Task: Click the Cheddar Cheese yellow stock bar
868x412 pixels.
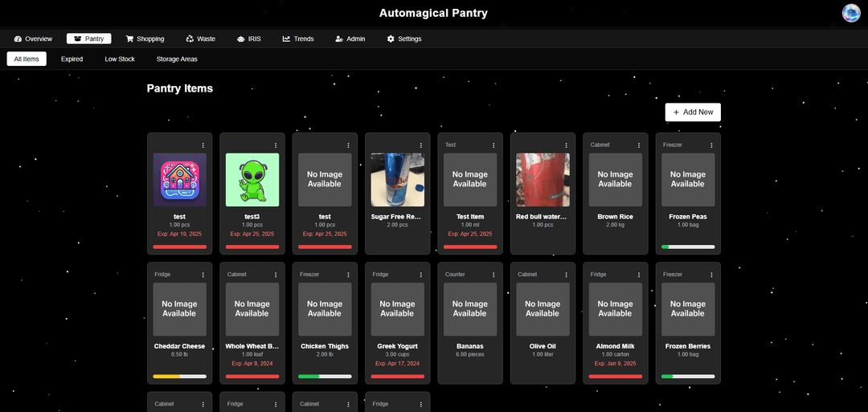Action: pyautogui.click(x=179, y=376)
